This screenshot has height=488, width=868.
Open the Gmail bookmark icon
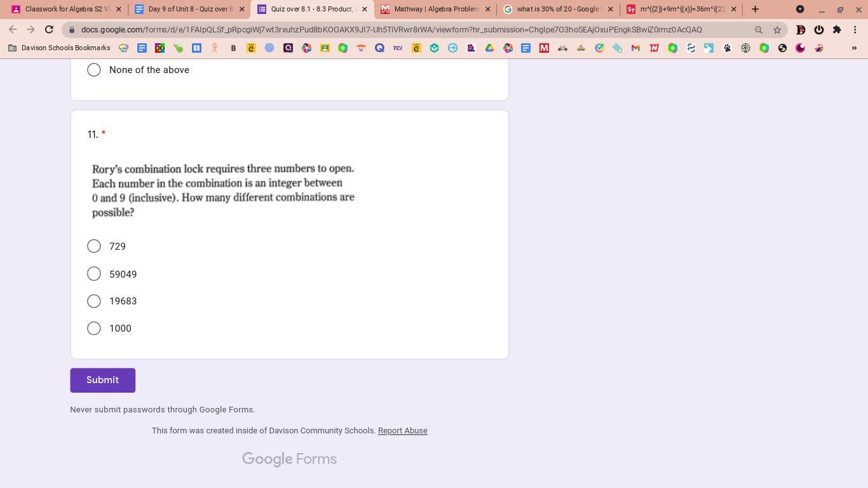click(635, 48)
